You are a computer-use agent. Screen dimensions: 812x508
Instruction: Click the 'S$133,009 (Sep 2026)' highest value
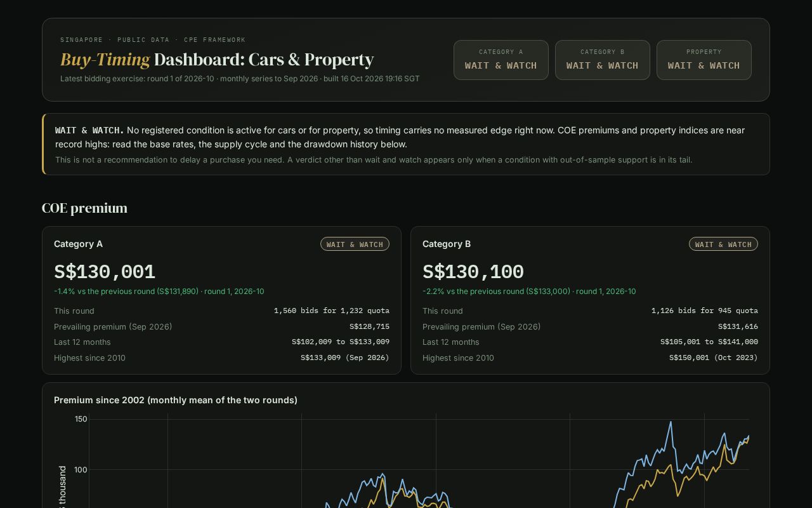point(345,358)
